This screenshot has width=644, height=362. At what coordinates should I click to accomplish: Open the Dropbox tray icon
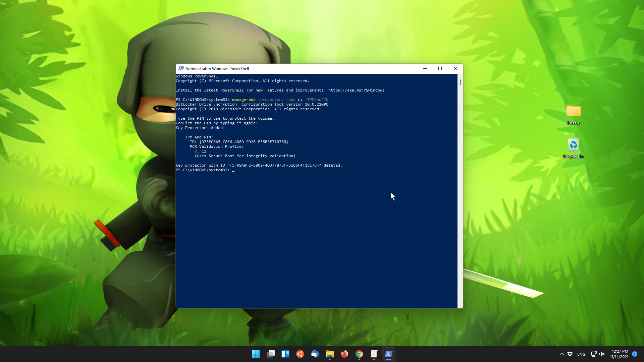(x=570, y=354)
